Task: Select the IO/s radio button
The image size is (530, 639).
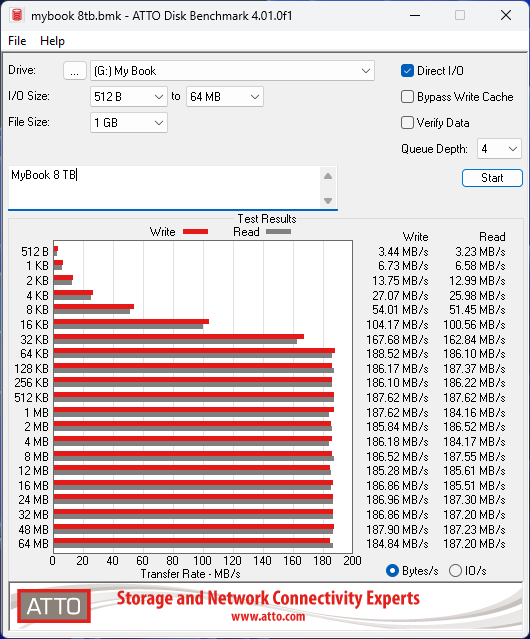Action: click(x=455, y=571)
